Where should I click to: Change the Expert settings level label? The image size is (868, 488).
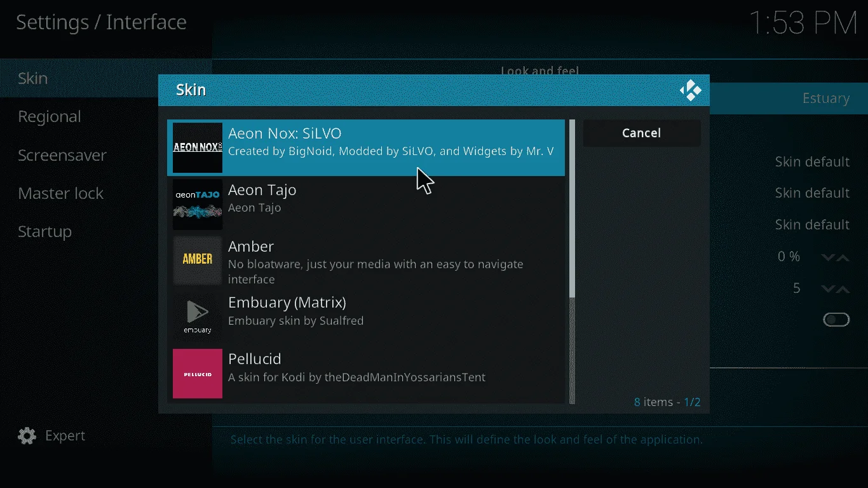pos(65,436)
